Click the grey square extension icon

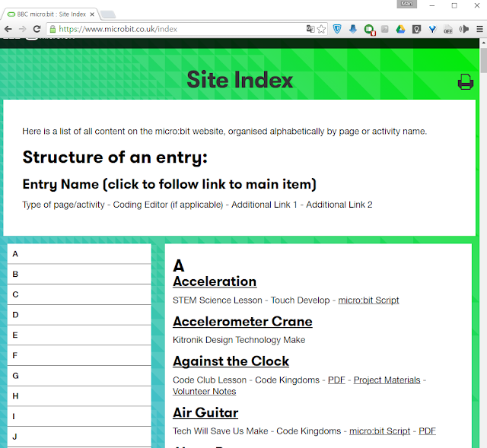[385, 29]
